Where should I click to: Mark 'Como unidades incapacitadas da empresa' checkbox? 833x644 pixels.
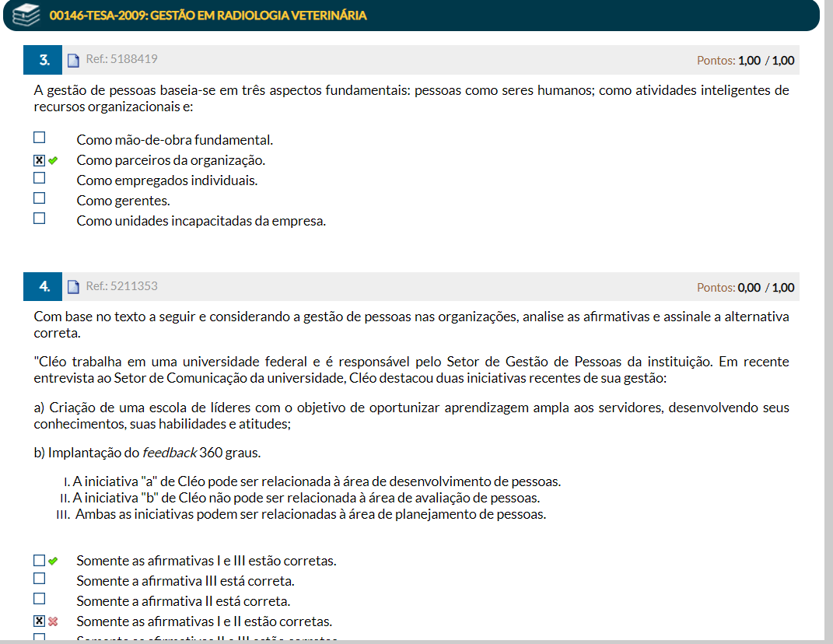[40, 219]
